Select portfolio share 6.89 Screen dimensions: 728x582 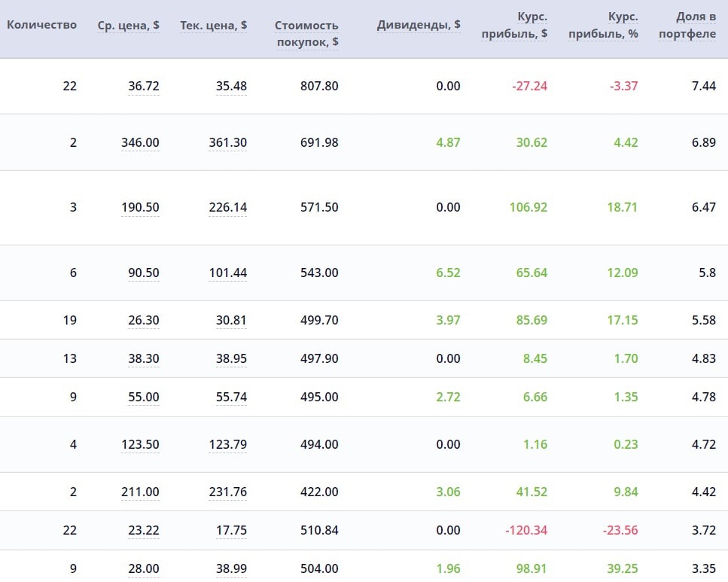pos(704,142)
